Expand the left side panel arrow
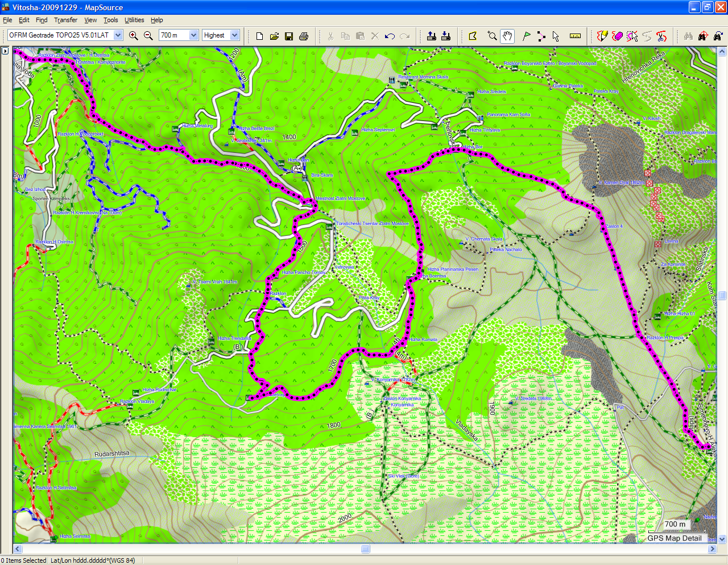728x565 pixels. point(5,51)
